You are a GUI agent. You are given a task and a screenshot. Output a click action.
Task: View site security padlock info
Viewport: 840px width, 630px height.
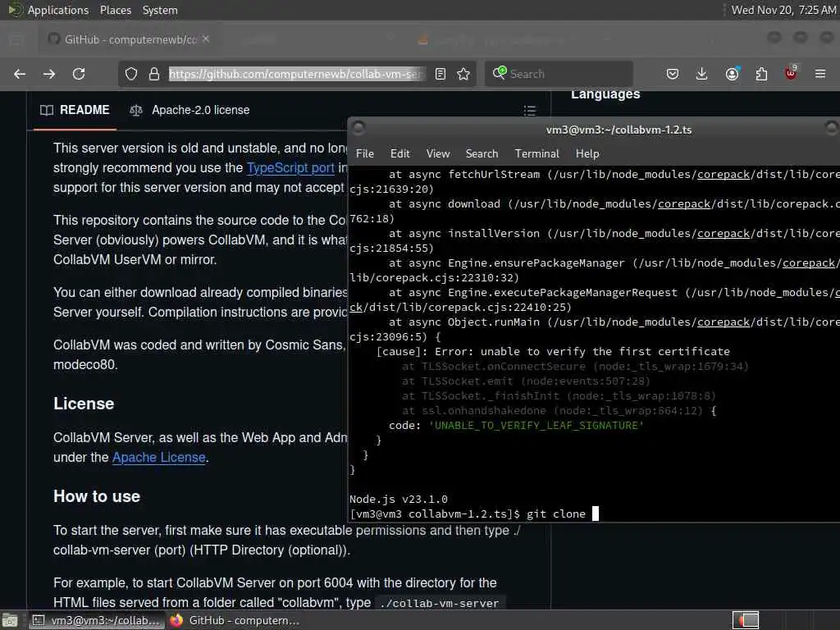(x=154, y=74)
